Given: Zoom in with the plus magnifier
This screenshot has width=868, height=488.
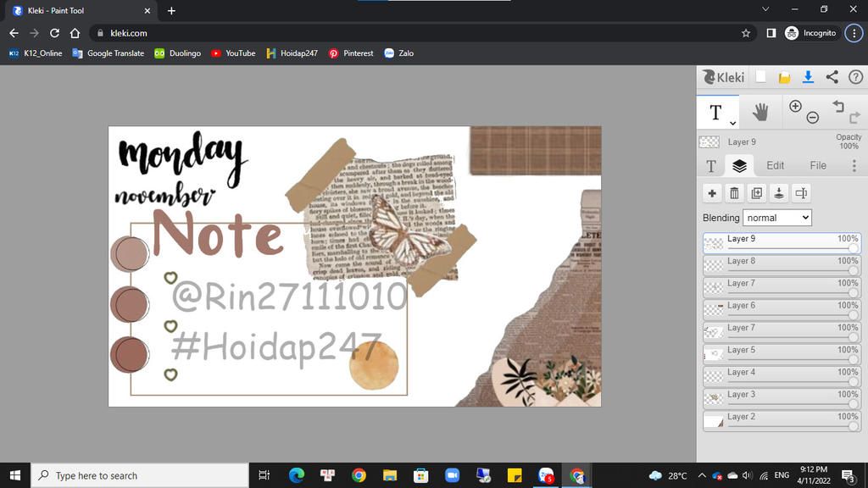Looking at the screenshot, I should click(x=795, y=106).
